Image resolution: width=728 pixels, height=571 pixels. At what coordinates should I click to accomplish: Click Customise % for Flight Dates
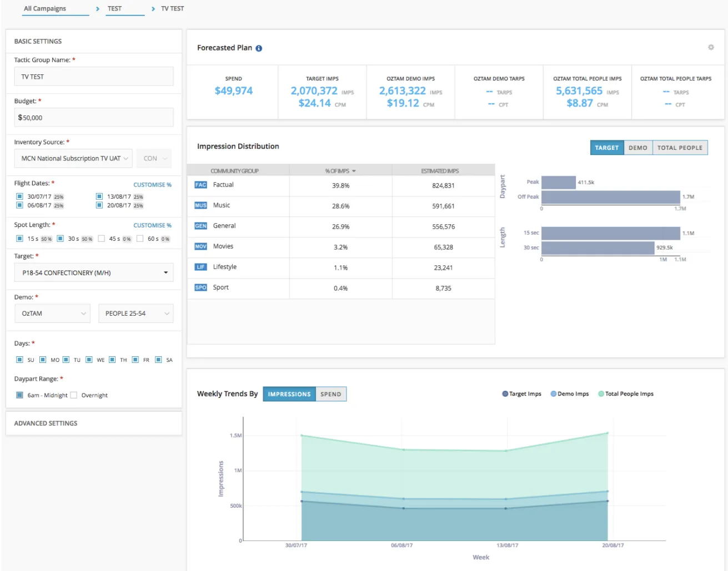pyautogui.click(x=152, y=185)
